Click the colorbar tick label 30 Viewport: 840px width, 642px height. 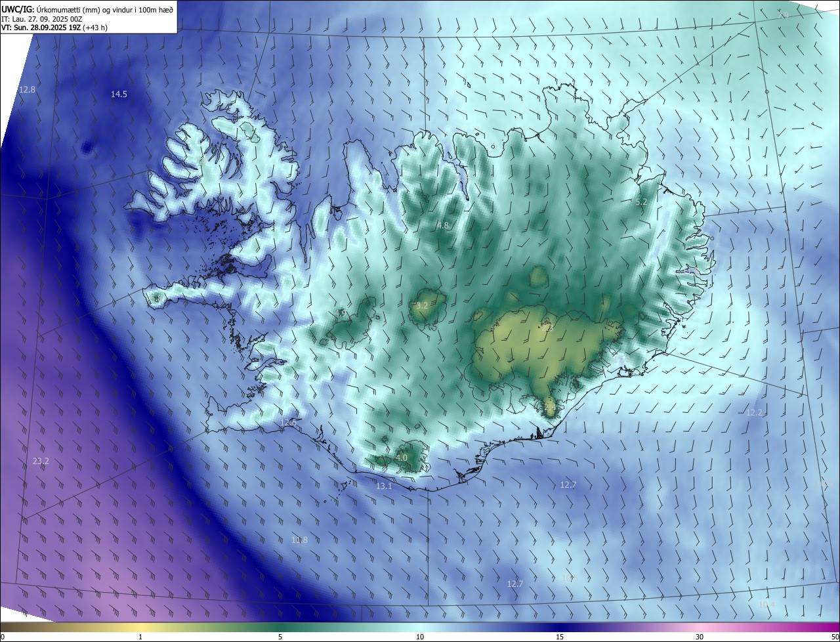(700, 637)
